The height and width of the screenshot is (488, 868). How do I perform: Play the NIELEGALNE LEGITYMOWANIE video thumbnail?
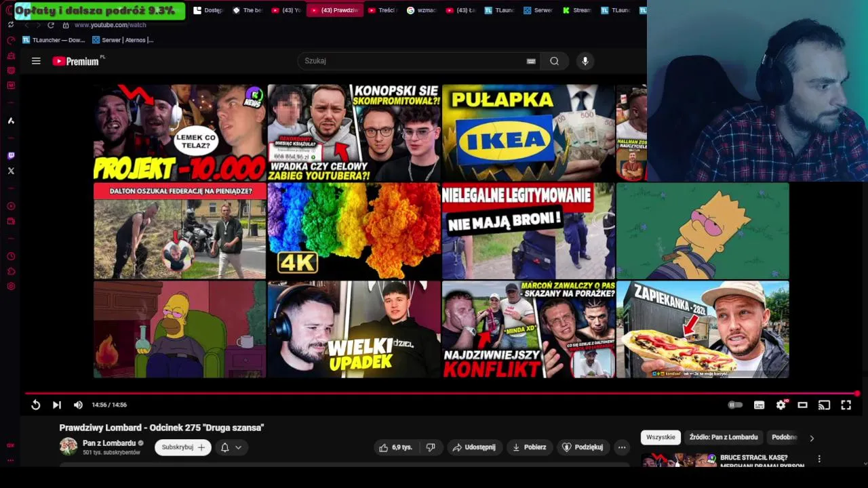point(528,231)
